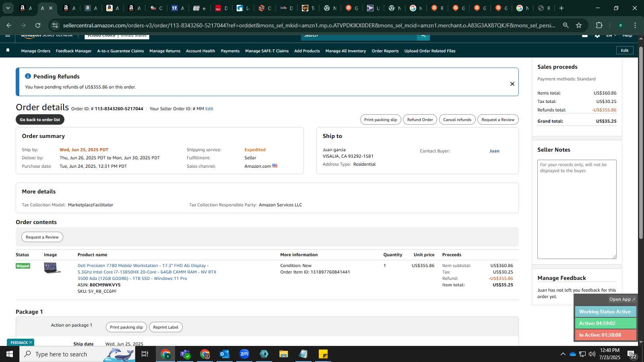
Task: Click Print packing slip near Order details
Action: [380, 119]
